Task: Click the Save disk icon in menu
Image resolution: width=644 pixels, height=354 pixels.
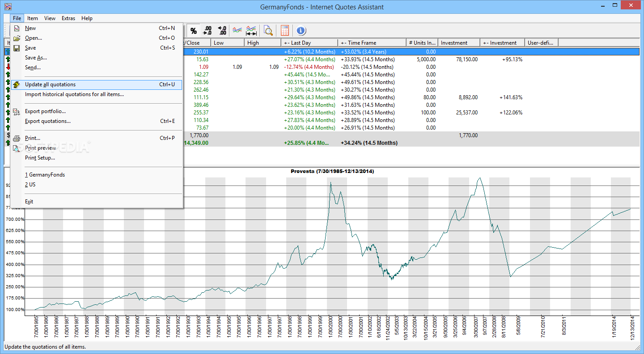Action: [17, 48]
